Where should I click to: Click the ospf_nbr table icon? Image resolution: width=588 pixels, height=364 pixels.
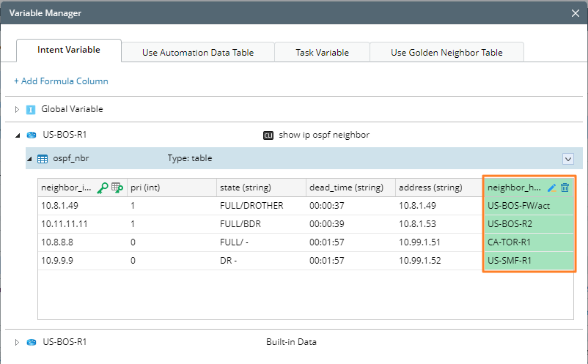click(x=43, y=158)
